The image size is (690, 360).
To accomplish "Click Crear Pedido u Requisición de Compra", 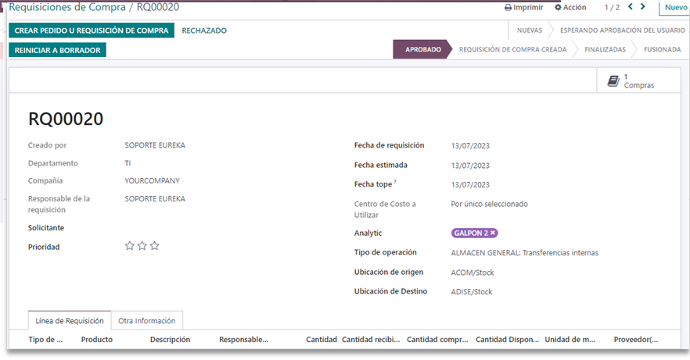I will click(x=92, y=30).
